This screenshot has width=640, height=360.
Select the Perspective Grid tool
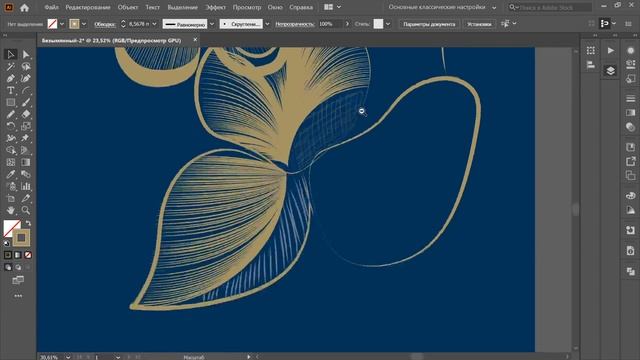pos(26,150)
